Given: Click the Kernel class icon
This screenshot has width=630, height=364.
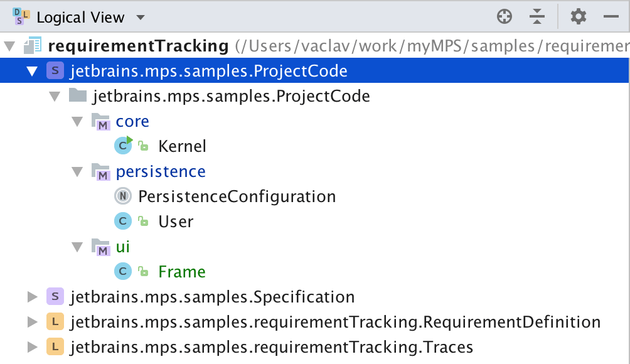Looking at the screenshot, I should coord(123,146).
